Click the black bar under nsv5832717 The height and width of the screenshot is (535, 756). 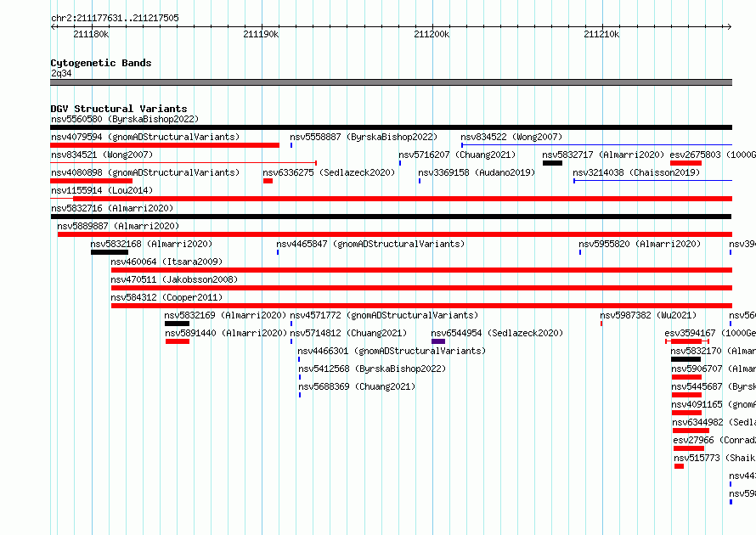tap(552, 163)
